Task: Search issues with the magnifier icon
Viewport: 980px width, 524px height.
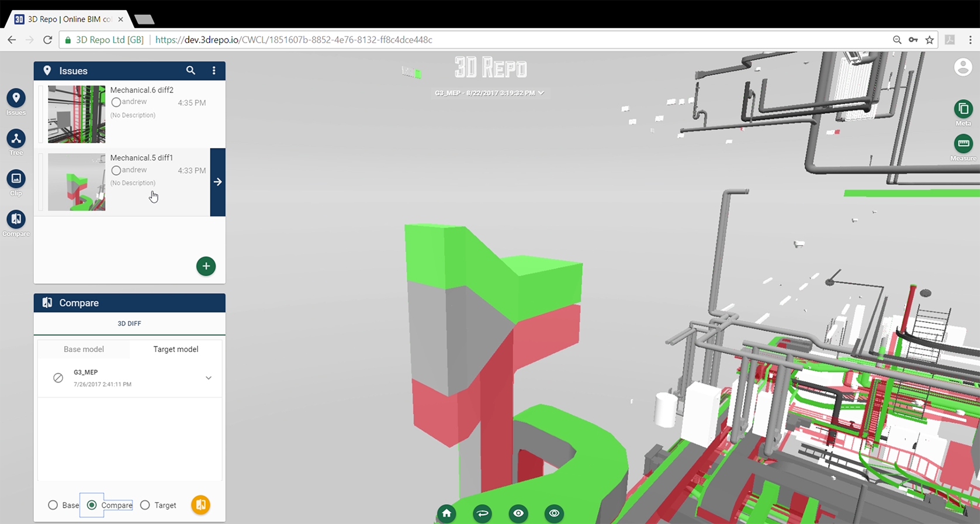Action: [x=191, y=70]
